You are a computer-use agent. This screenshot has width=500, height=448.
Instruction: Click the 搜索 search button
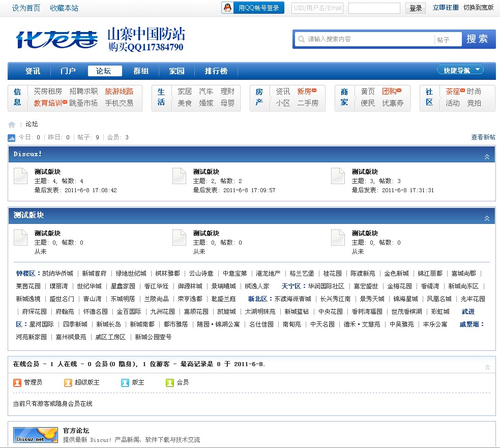click(x=477, y=39)
